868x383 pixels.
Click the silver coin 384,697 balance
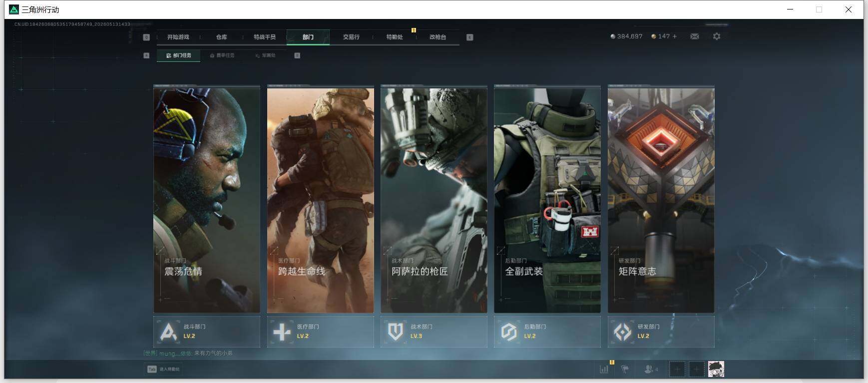(626, 36)
